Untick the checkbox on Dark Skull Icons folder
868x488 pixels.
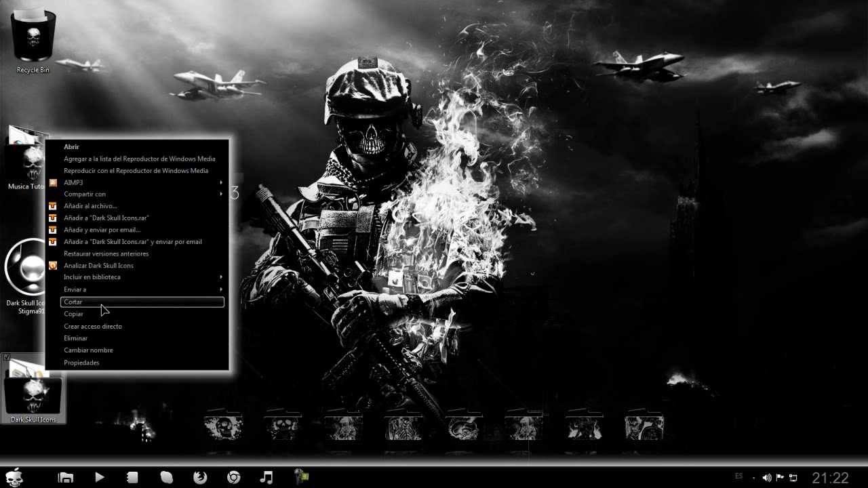pyautogui.click(x=7, y=357)
